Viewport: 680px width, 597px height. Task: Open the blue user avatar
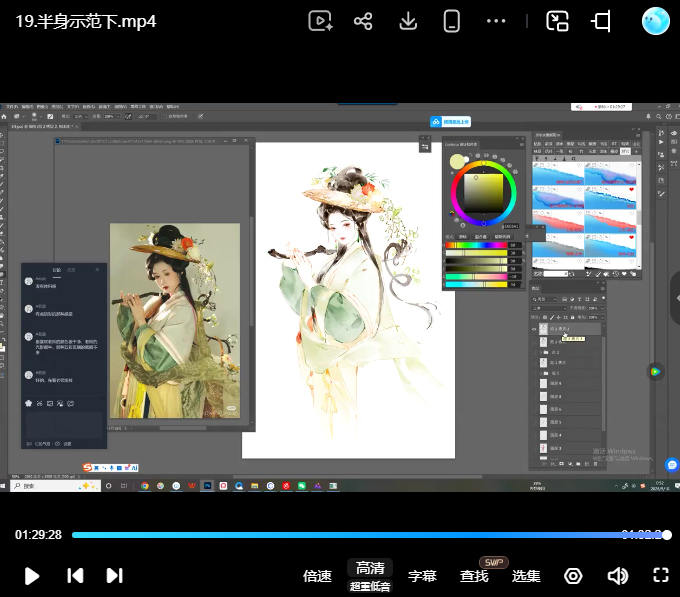click(655, 21)
